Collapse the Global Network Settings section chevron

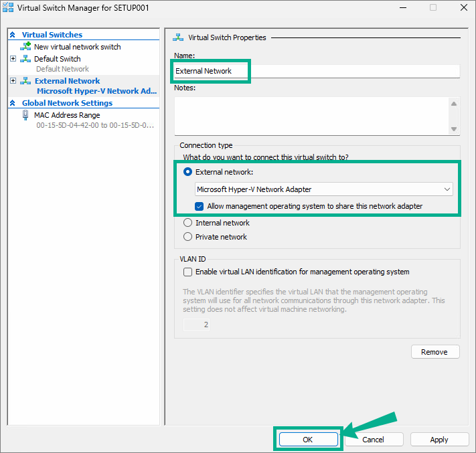point(13,103)
